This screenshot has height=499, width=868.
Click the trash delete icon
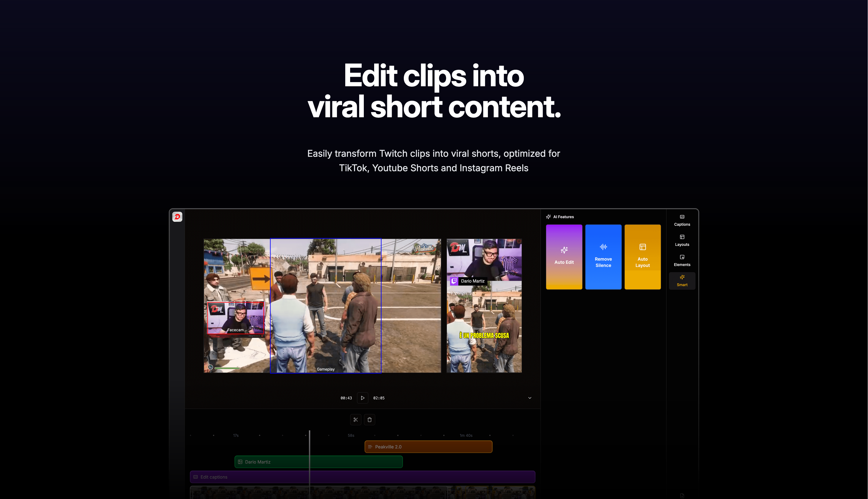click(x=369, y=419)
